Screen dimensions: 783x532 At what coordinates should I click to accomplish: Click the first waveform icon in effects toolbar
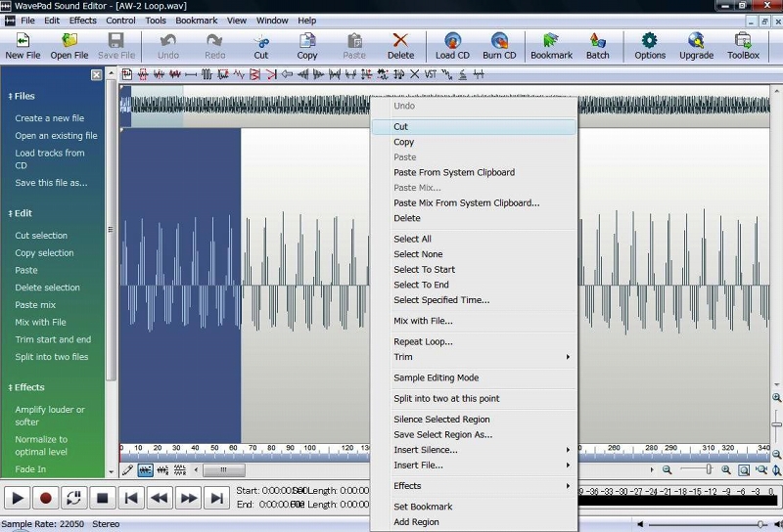point(127,74)
